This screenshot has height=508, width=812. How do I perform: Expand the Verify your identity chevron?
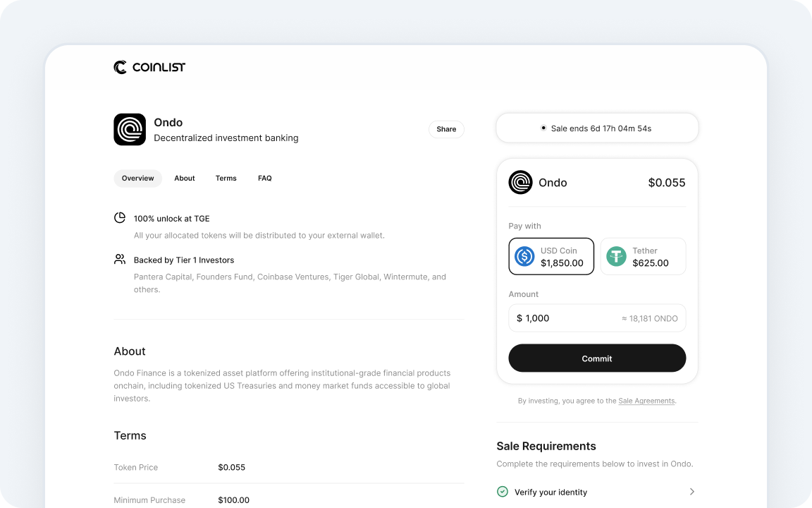point(692,491)
